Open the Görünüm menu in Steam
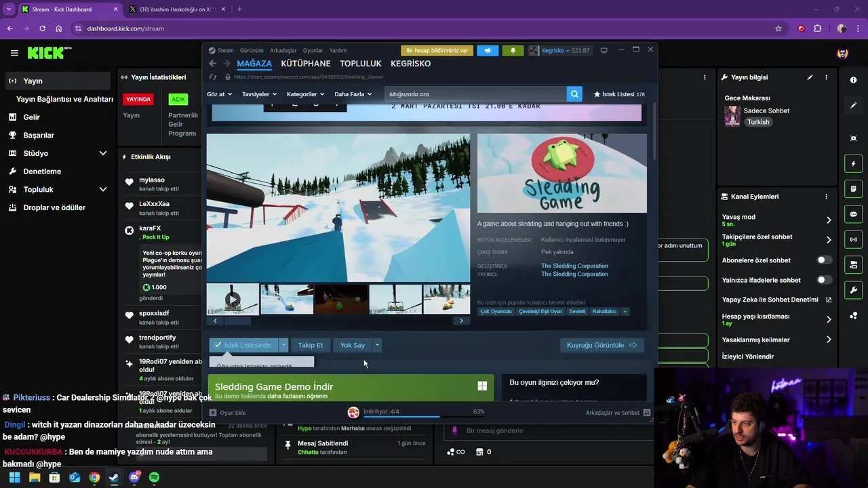 [252, 50]
